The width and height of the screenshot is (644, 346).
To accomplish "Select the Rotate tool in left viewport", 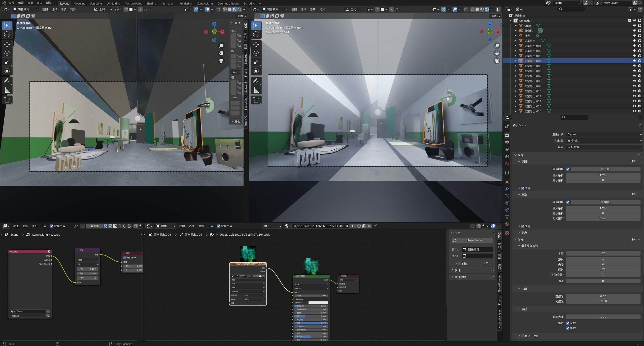I will point(7,53).
